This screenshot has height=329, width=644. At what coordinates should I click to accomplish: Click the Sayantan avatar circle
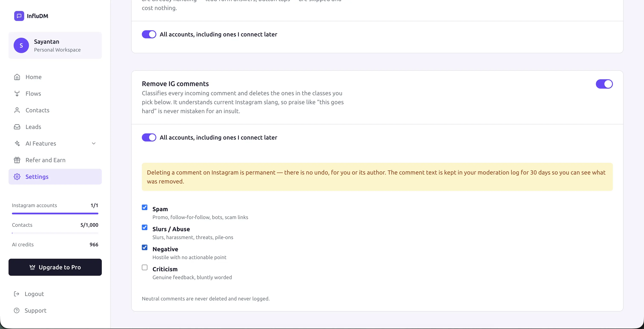click(x=21, y=45)
